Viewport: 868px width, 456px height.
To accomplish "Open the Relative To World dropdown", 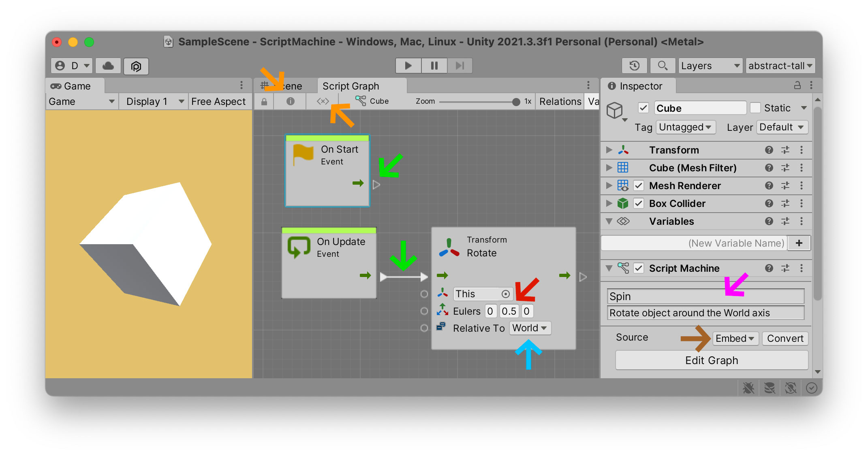I will pyautogui.click(x=530, y=328).
